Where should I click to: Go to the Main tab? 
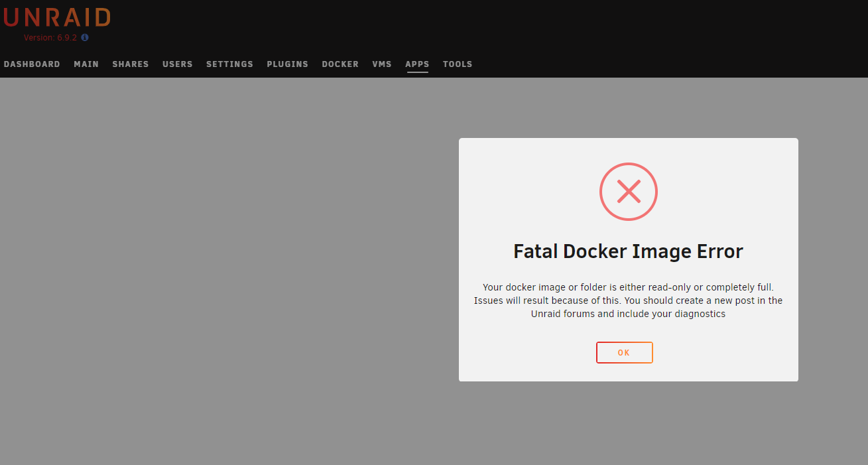click(86, 64)
